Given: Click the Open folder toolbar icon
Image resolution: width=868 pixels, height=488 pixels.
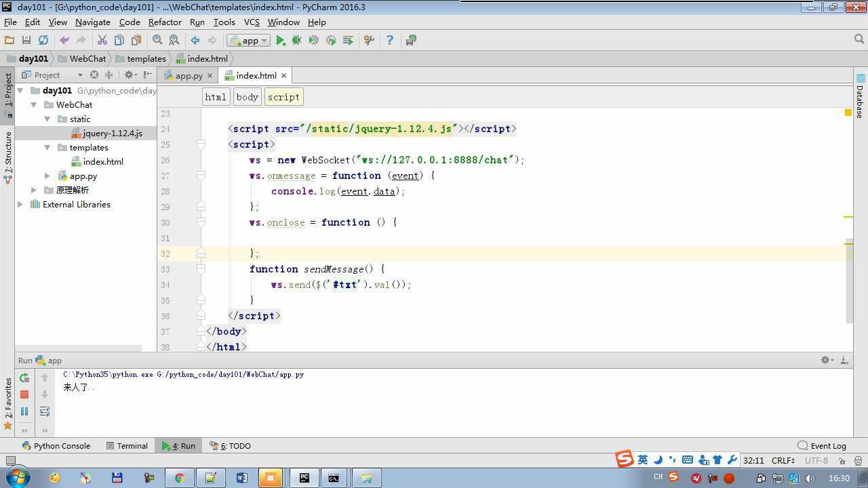Looking at the screenshot, I should pos(9,41).
